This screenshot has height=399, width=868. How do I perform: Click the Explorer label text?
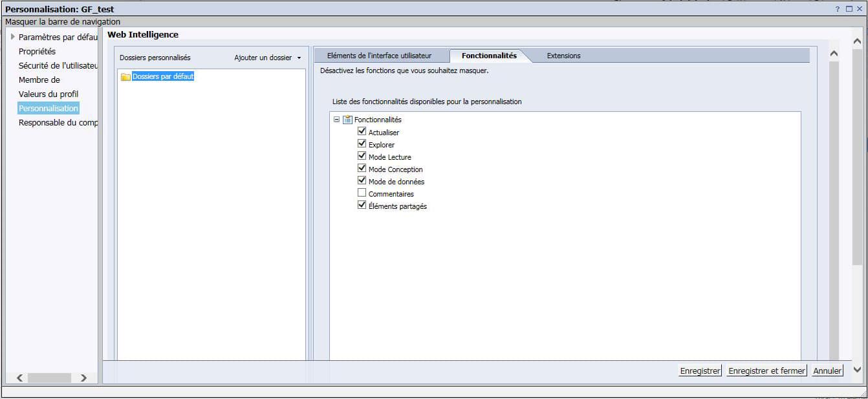[382, 145]
